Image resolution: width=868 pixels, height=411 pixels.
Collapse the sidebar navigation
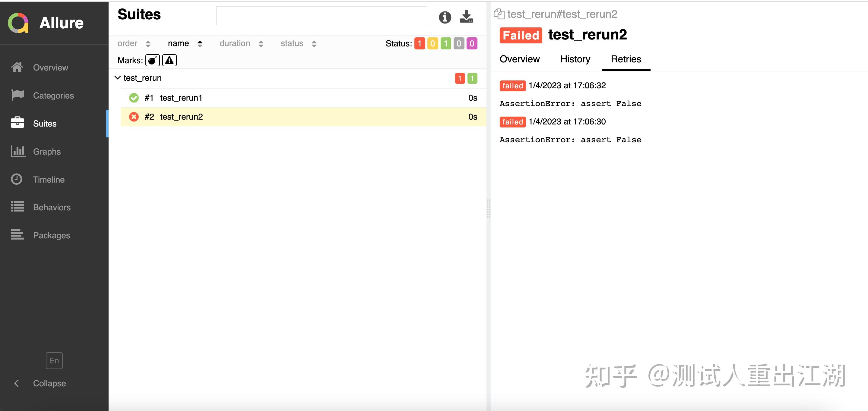click(x=40, y=383)
